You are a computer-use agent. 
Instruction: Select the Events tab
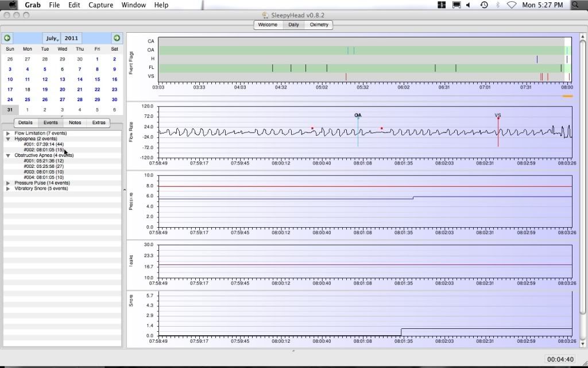pyautogui.click(x=51, y=122)
